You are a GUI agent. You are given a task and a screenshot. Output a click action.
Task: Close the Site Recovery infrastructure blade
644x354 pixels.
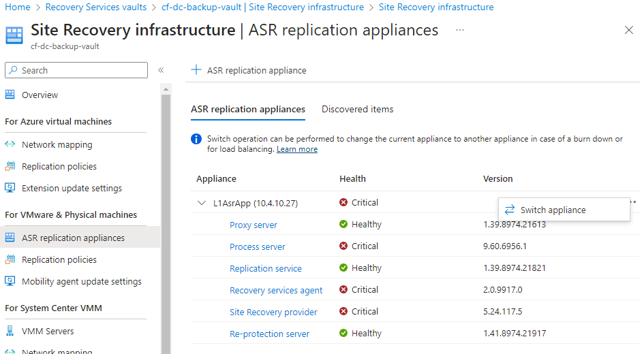pos(629,30)
